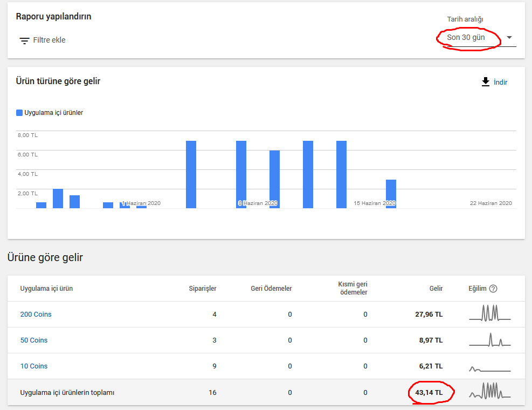Open the 200 Coins product link
The width and height of the screenshot is (532, 410).
pos(36,314)
